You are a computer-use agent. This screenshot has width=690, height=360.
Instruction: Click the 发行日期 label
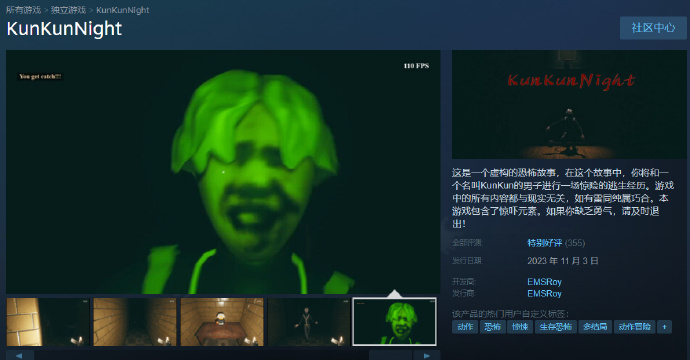tap(467, 261)
